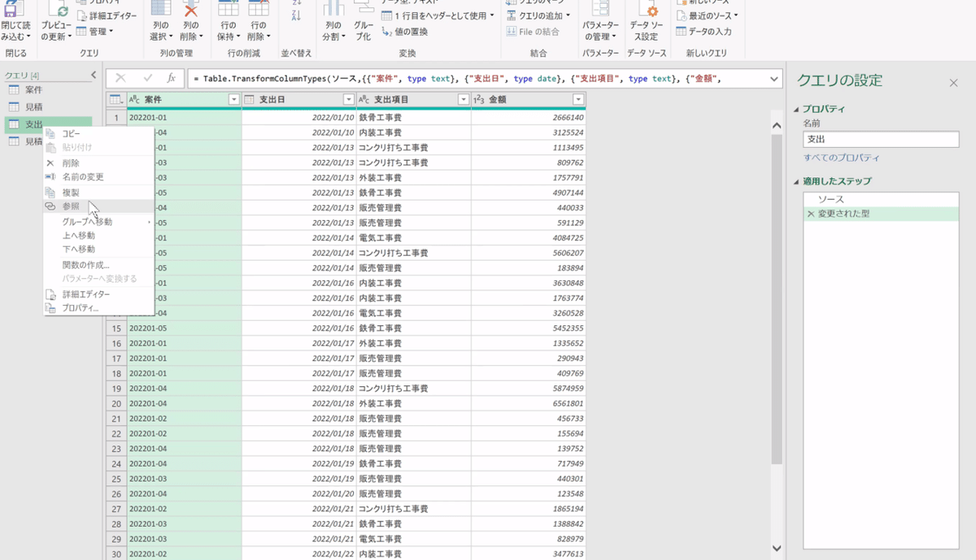Open 詳細エディター in the ribbon

tap(107, 16)
